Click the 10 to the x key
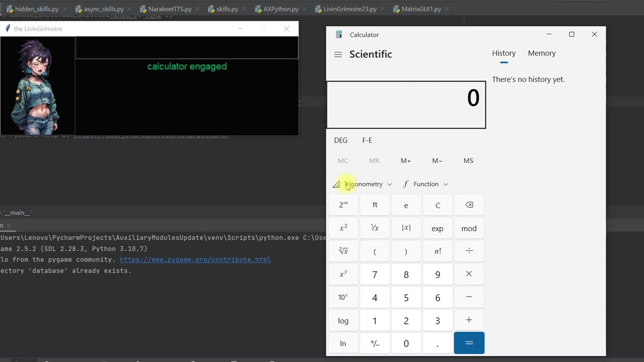The image size is (644, 362). point(343,297)
